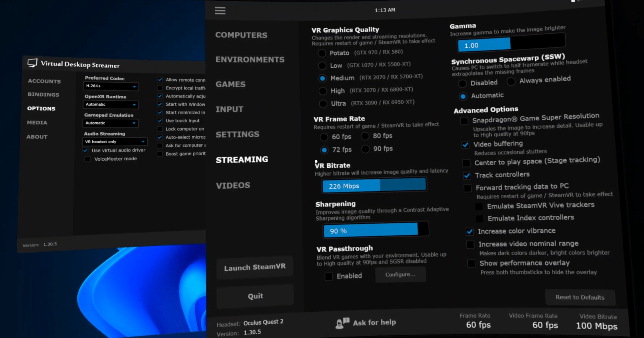Disable Use virtual audio driver
Image resolution: width=644 pixels, height=338 pixels.
pyautogui.click(x=85, y=150)
